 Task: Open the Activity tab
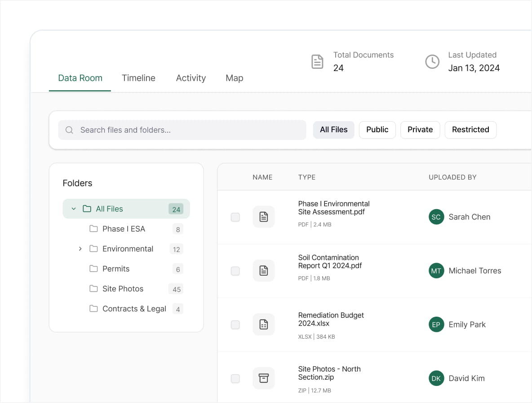[191, 78]
